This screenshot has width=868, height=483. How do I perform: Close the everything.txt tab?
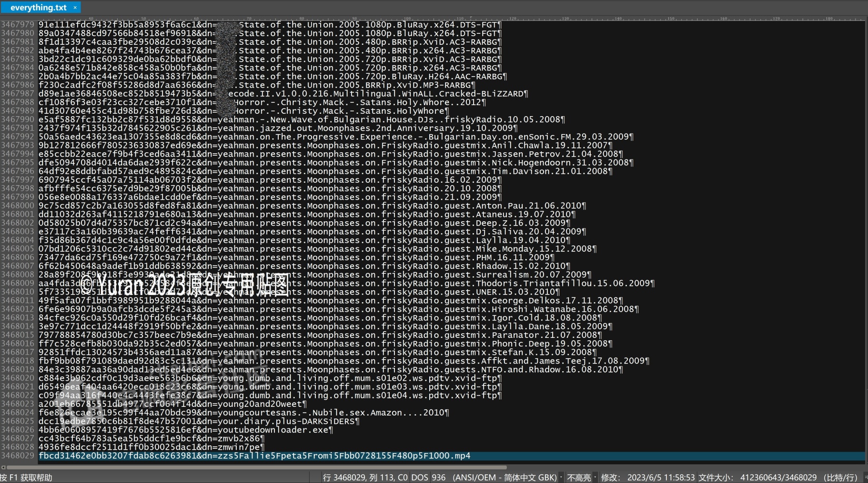coord(75,8)
